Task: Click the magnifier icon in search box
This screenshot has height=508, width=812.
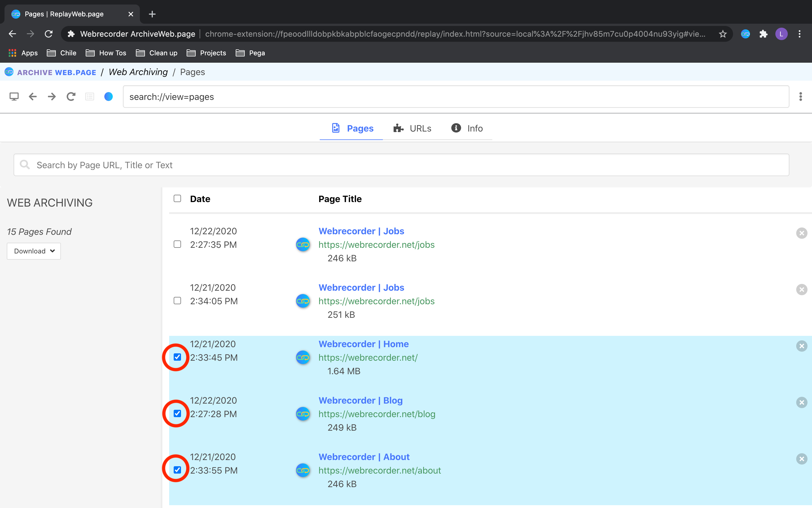Action: (x=25, y=165)
